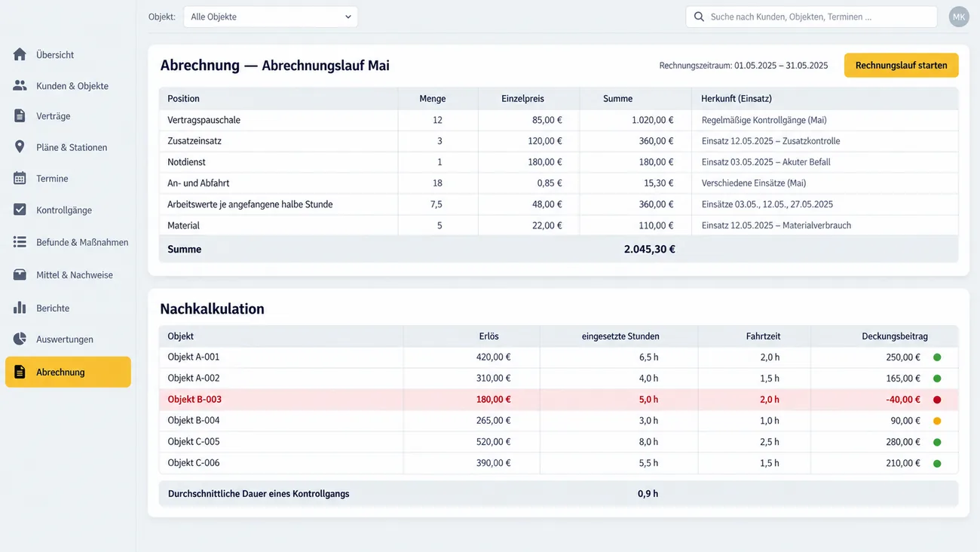Viewport: 980px width, 552px height.
Task: Click Einsatz 12.05.2025 – Zusatzkontrolle
Action: [x=770, y=141]
